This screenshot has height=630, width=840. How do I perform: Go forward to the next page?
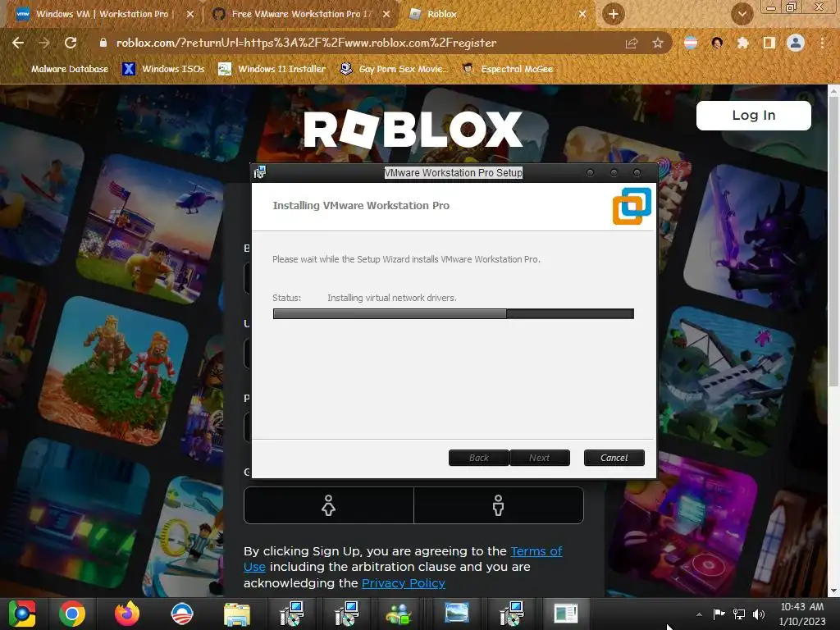(x=44, y=43)
